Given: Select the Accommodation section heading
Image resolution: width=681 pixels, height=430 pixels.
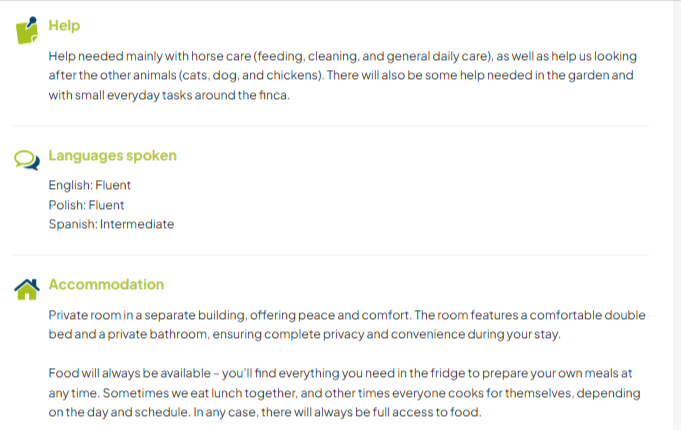Looking at the screenshot, I should [106, 285].
